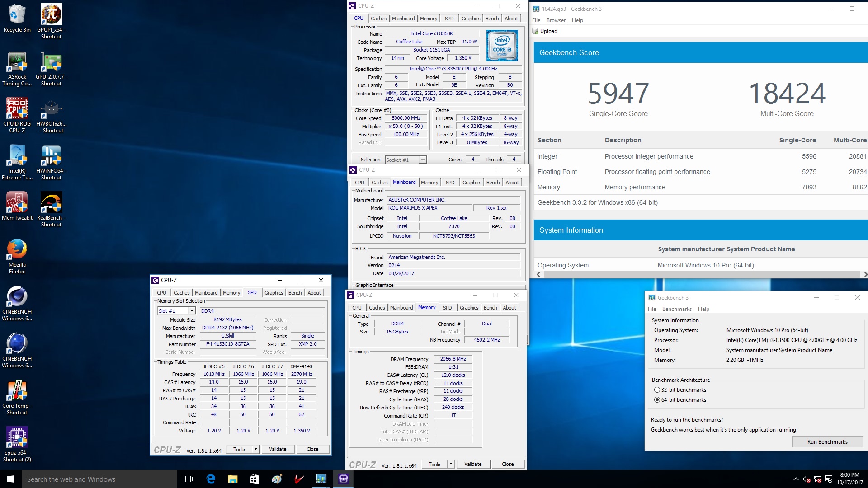Expand Tools dropdown arrow in Memory window

coord(451,464)
